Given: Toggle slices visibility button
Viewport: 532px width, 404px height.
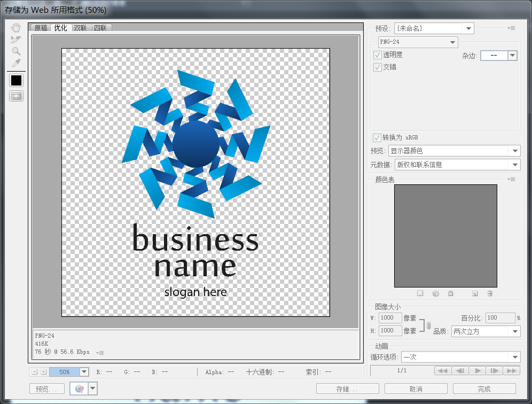Looking at the screenshot, I should coord(17,96).
